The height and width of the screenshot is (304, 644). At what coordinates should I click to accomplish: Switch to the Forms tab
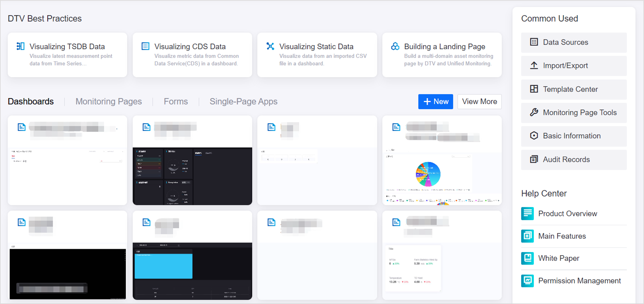pyautogui.click(x=175, y=101)
